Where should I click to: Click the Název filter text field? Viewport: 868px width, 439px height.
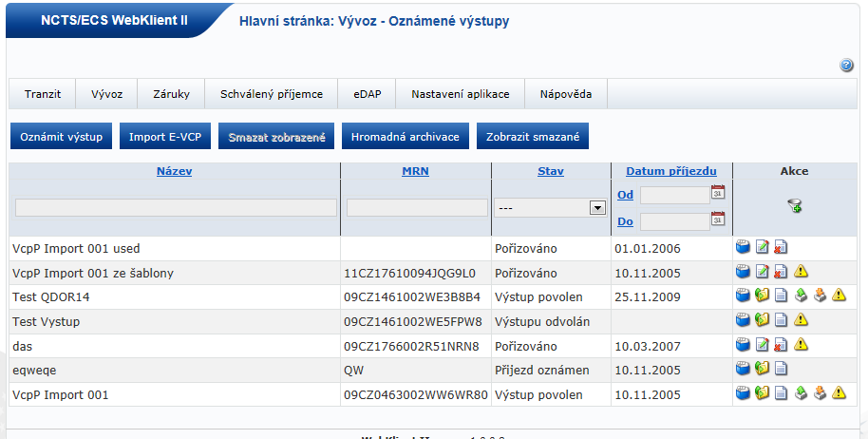coord(176,207)
